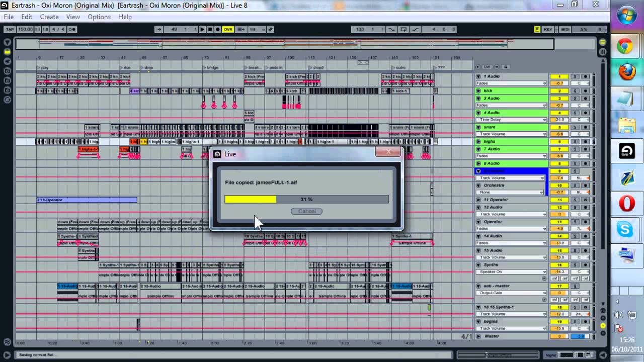Expand the kick track fold triangle
The height and width of the screenshot is (362, 644).
coord(478,91)
